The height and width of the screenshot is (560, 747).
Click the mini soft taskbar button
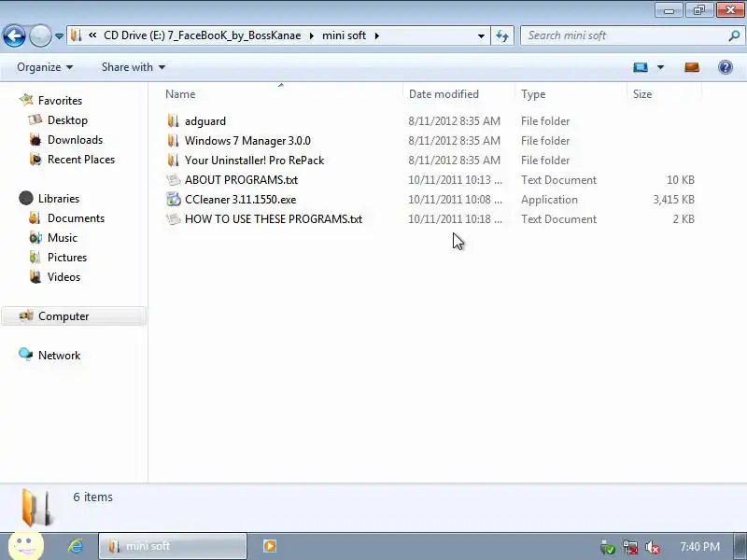point(173,546)
